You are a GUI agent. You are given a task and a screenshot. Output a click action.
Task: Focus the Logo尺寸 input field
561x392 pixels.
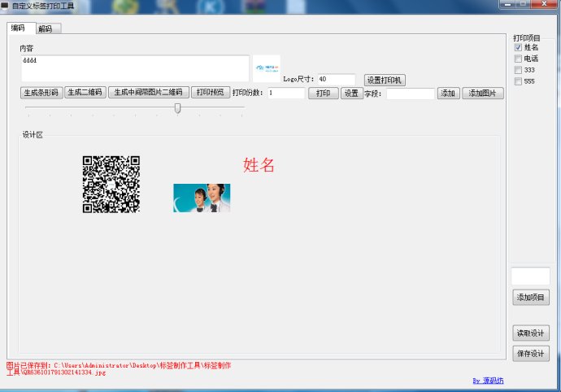[336, 80]
